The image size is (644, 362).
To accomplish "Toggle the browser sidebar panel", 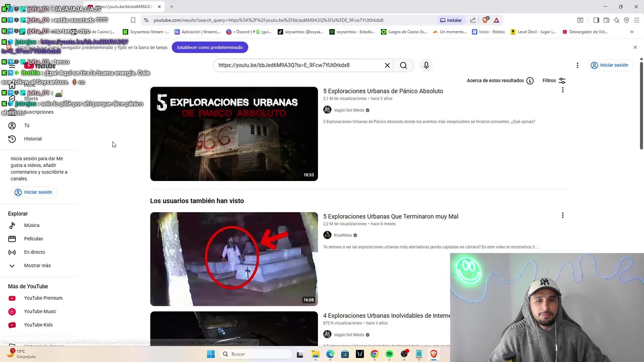I will pyautogui.click(x=596, y=20).
